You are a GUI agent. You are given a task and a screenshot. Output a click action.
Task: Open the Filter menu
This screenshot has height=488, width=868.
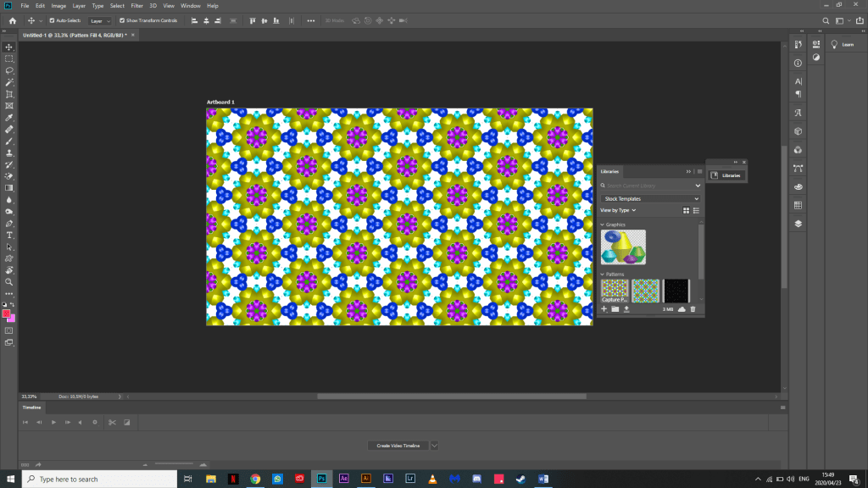pos(136,6)
